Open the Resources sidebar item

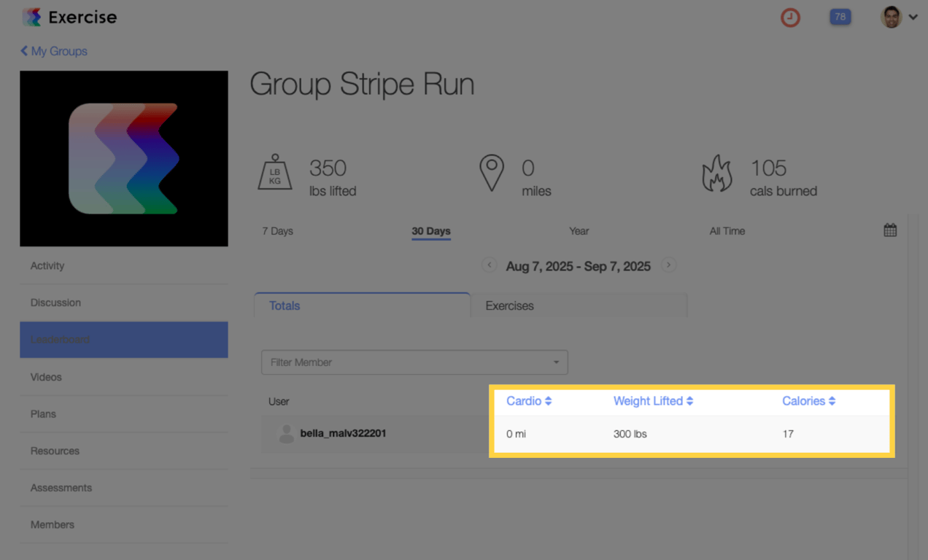coord(124,451)
